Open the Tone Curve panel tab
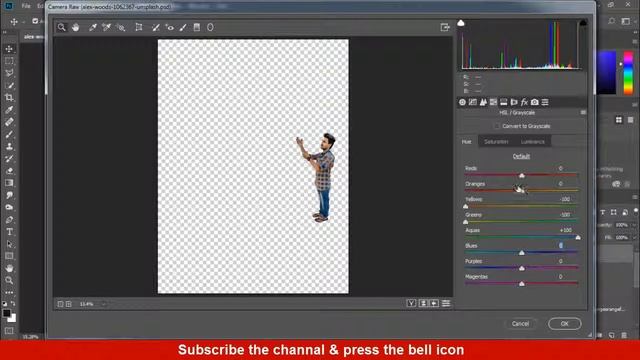This screenshot has height=360, width=640. (x=473, y=102)
